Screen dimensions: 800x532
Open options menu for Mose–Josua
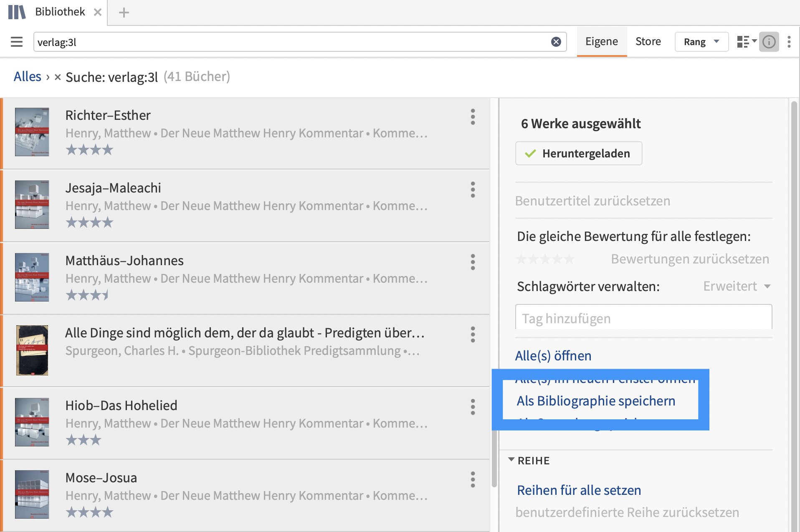coord(473,479)
